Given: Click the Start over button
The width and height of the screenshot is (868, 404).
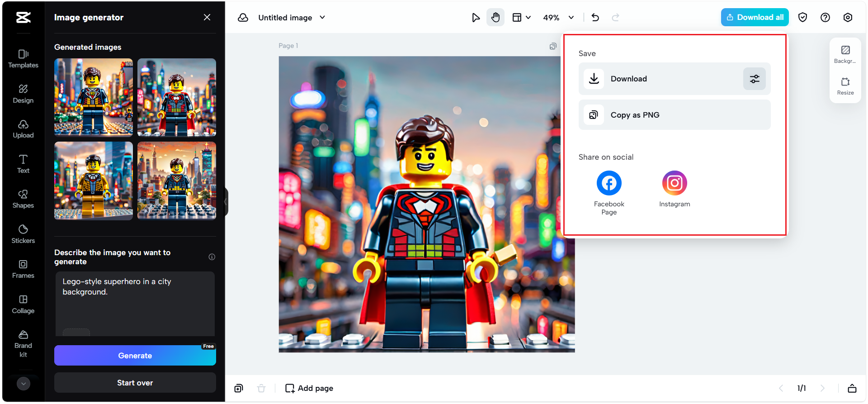Looking at the screenshot, I should 135,383.
